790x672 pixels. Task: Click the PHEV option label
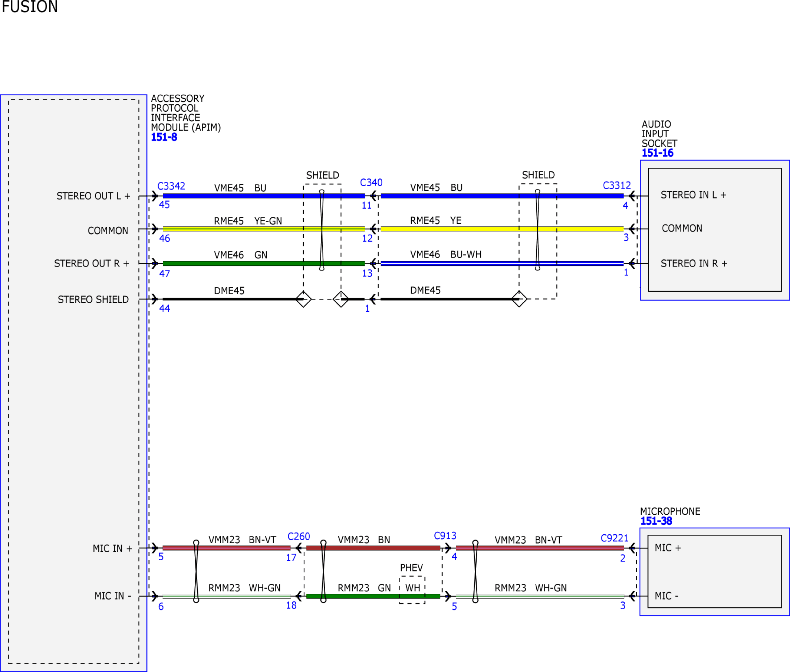point(412,568)
